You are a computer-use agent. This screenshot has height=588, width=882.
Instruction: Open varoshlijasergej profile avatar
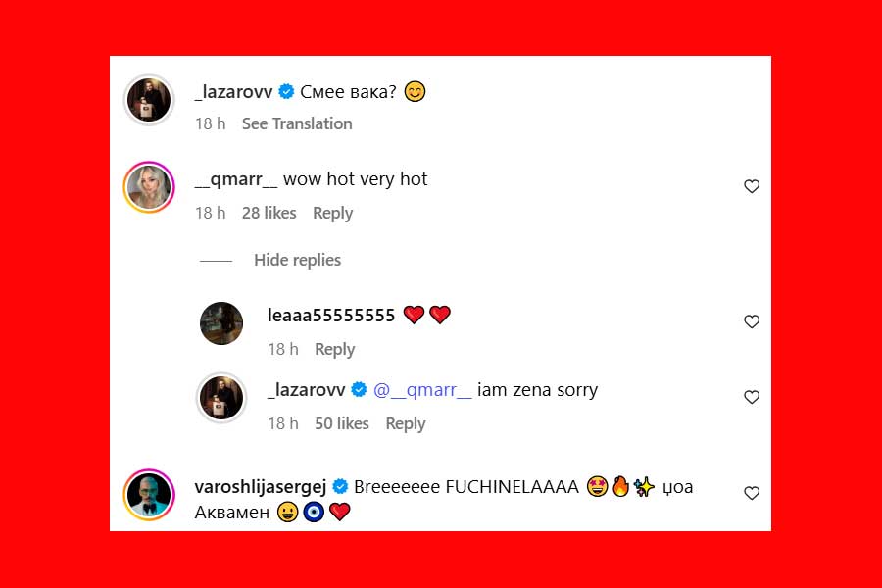coord(149,495)
